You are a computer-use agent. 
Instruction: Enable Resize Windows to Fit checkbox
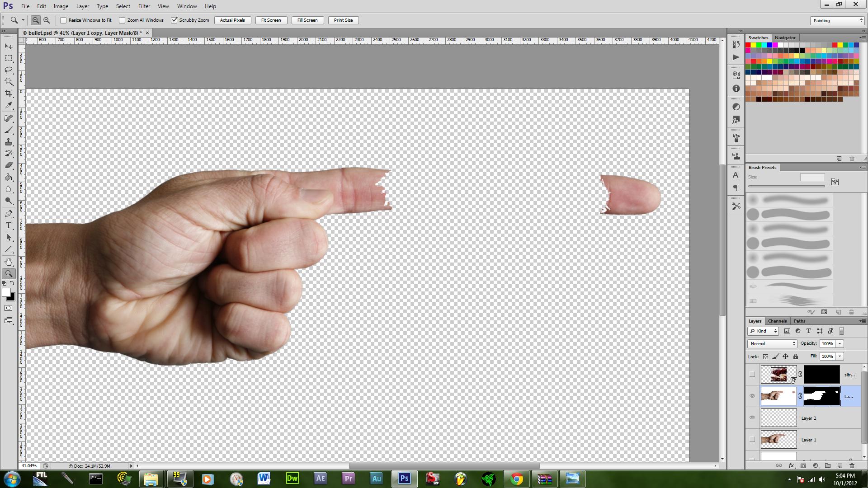click(x=63, y=20)
